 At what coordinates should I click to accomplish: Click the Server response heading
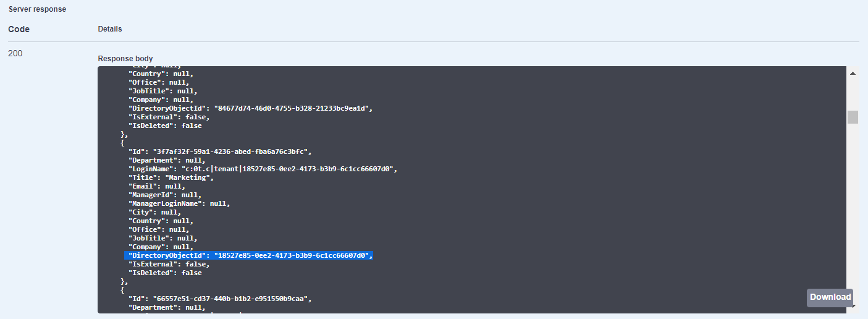tap(37, 9)
